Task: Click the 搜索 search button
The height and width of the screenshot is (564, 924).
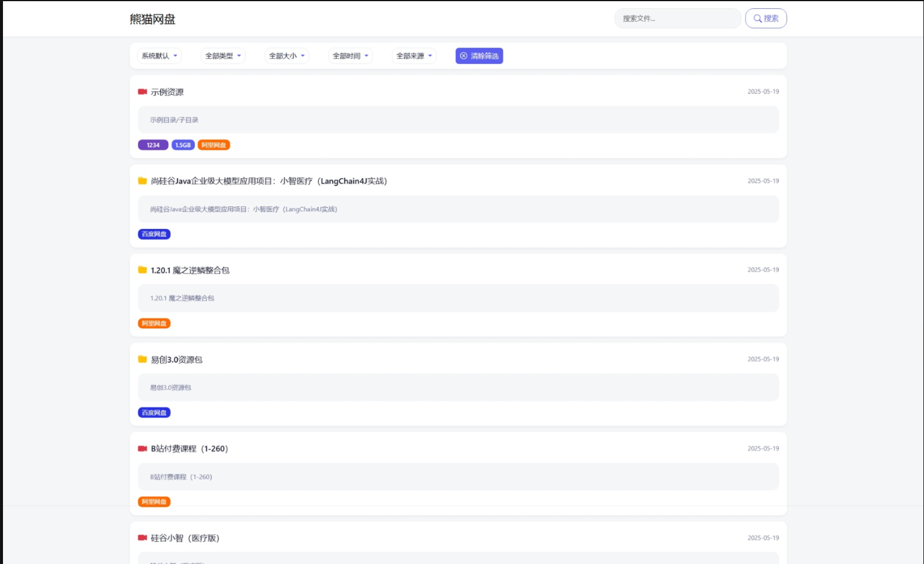Action: (x=766, y=18)
